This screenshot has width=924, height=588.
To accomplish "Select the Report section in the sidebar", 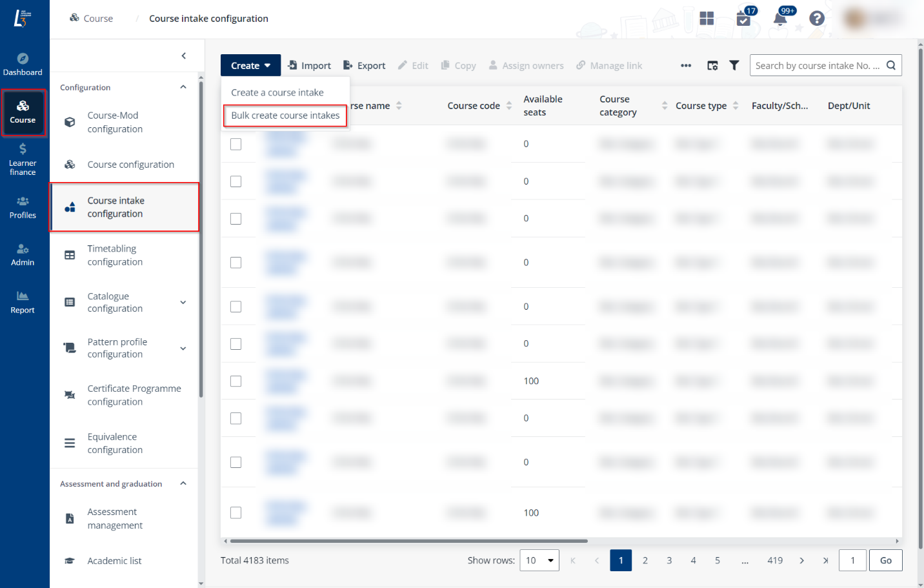I will coord(23,302).
